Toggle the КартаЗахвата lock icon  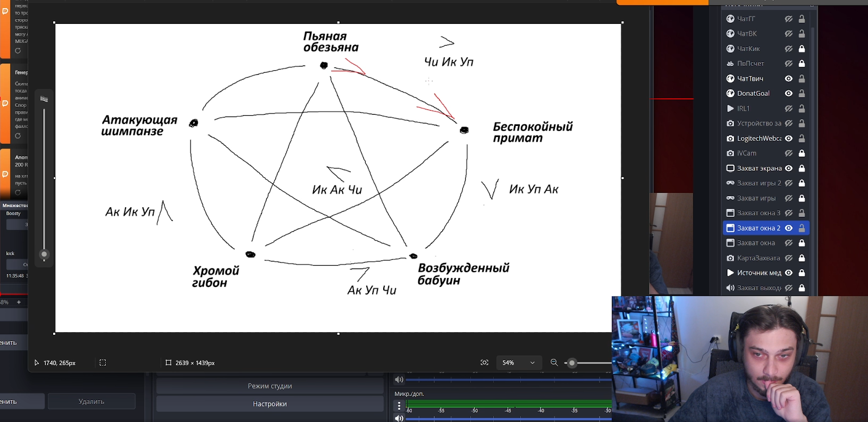point(802,258)
